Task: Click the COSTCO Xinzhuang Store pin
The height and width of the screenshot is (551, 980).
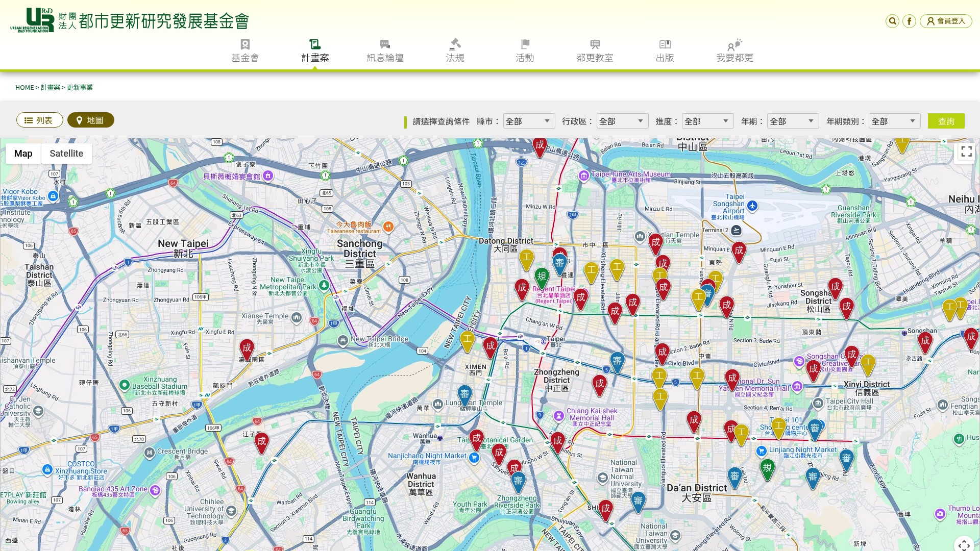Action: click(x=47, y=469)
